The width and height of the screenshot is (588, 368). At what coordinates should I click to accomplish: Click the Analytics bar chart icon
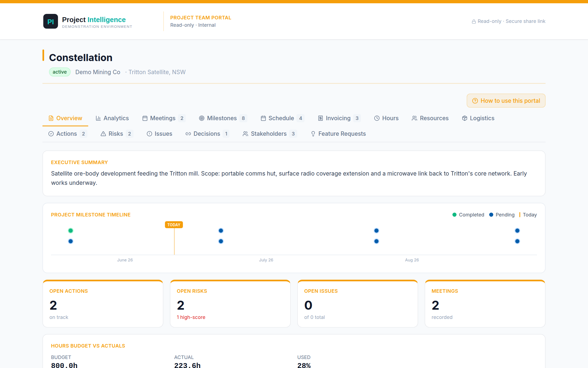point(98,118)
